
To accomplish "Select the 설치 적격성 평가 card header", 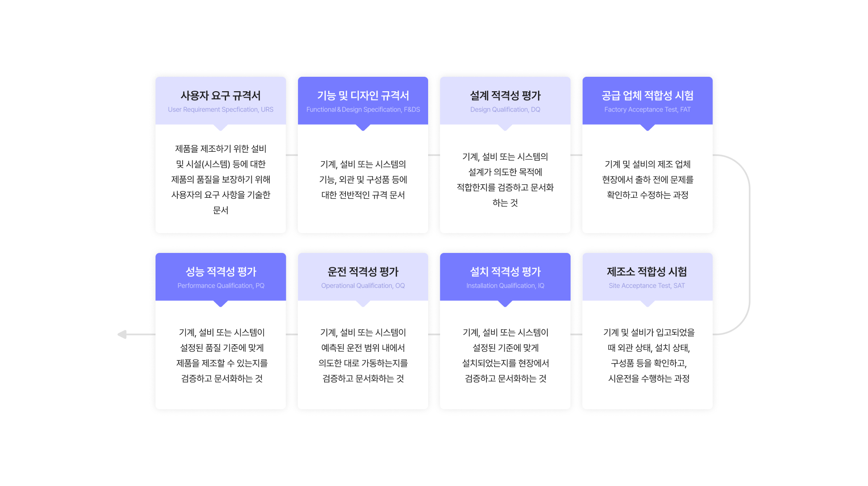I will pyautogui.click(x=505, y=272).
